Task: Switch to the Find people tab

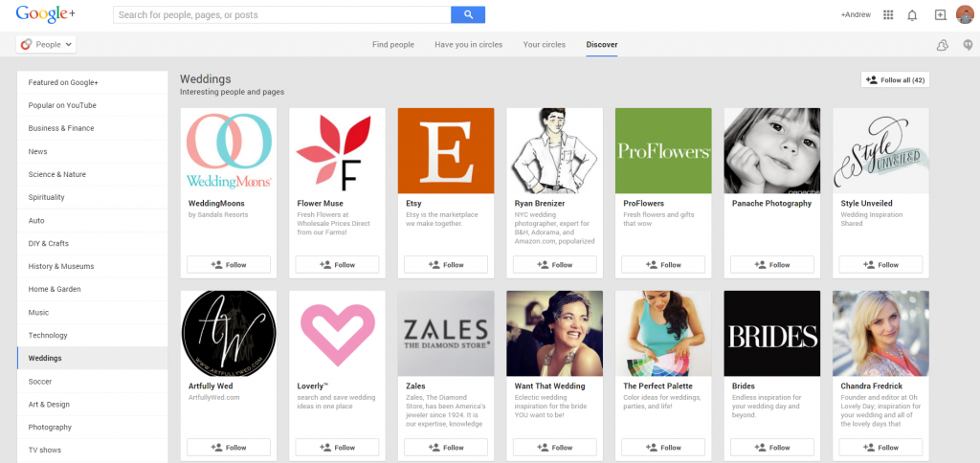Action: click(x=393, y=44)
